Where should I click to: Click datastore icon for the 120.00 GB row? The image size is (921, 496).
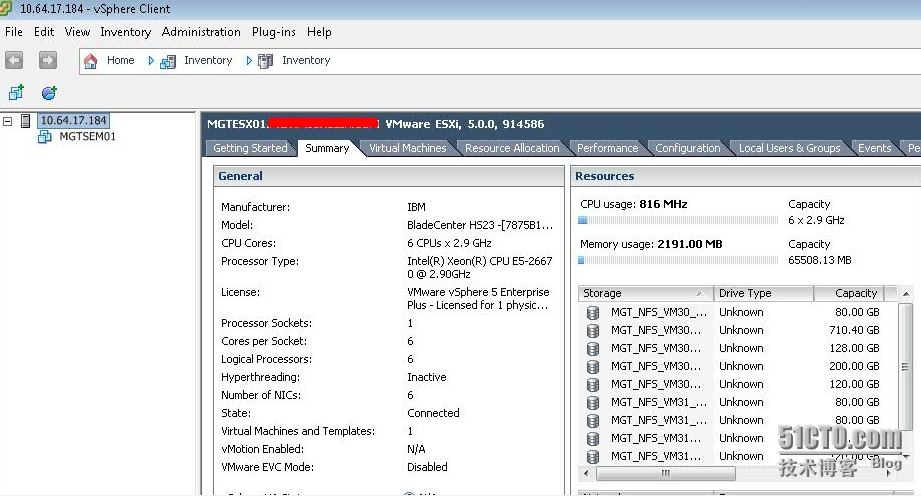[x=593, y=385]
